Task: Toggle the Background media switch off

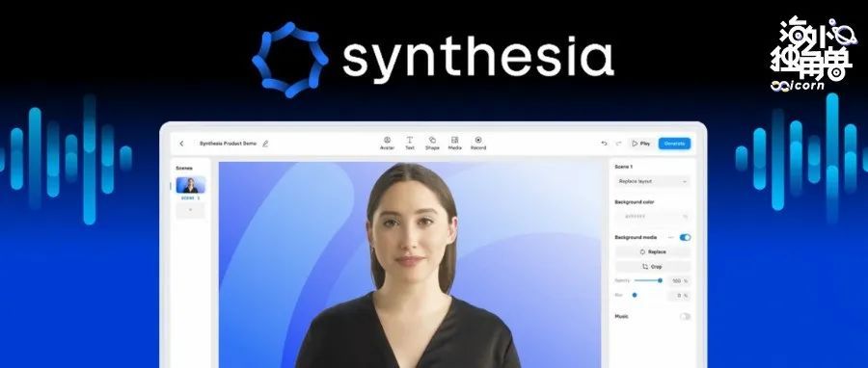Action: [685, 238]
